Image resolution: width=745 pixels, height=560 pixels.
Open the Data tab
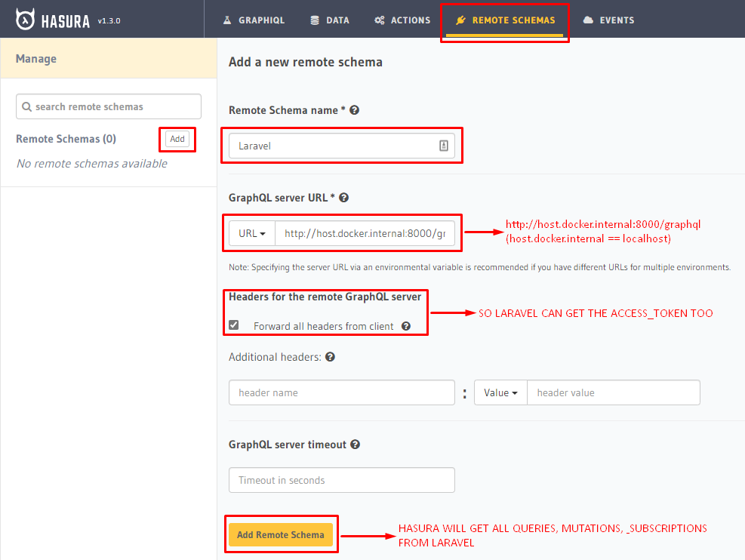(x=330, y=20)
